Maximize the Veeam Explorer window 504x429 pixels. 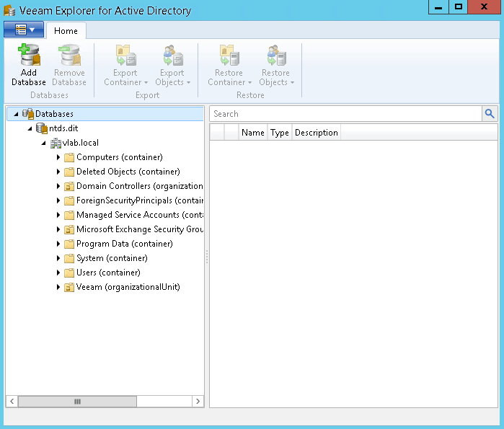tap(459, 7)
